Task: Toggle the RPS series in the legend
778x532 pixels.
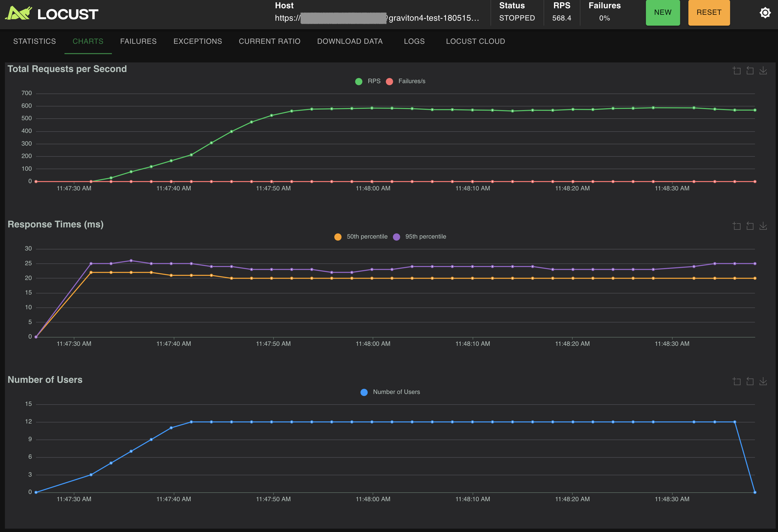Action: pos(368,81)
